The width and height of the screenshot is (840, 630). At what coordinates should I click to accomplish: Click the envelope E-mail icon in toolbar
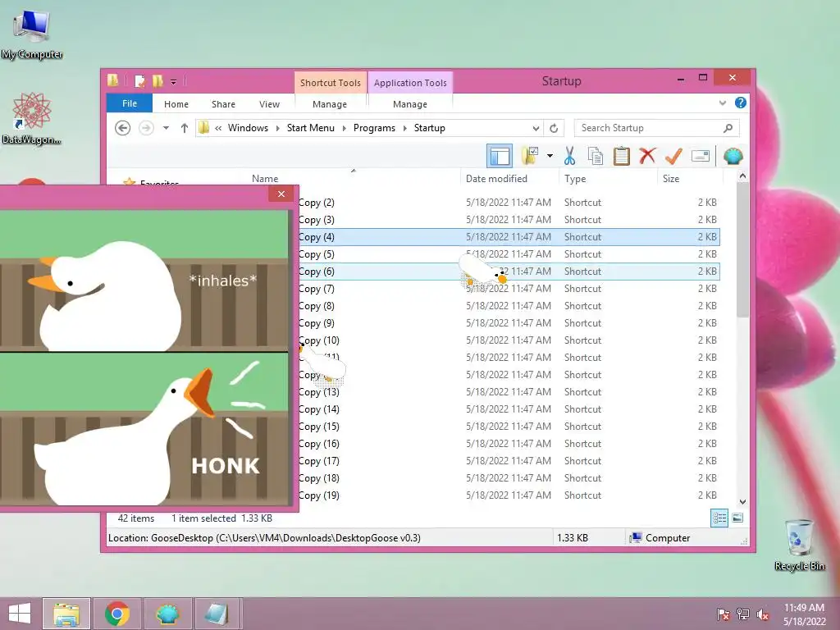pos(701,156)
